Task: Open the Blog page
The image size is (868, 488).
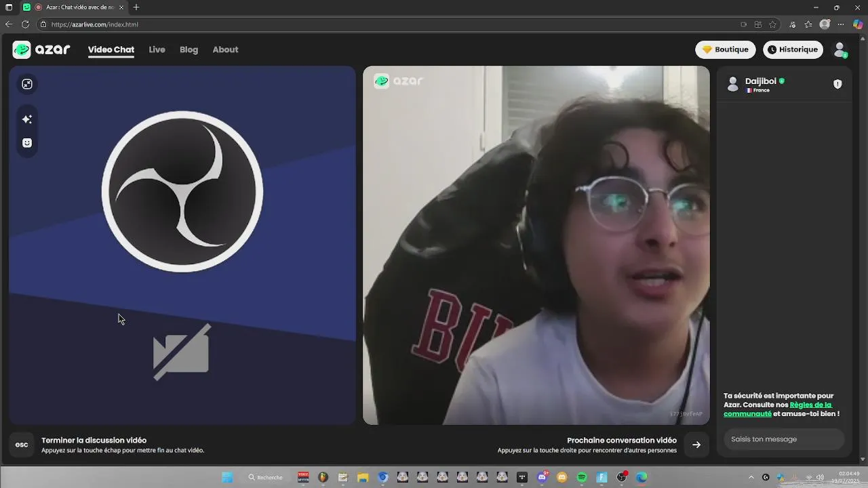Action: click(x=189, y=49)
